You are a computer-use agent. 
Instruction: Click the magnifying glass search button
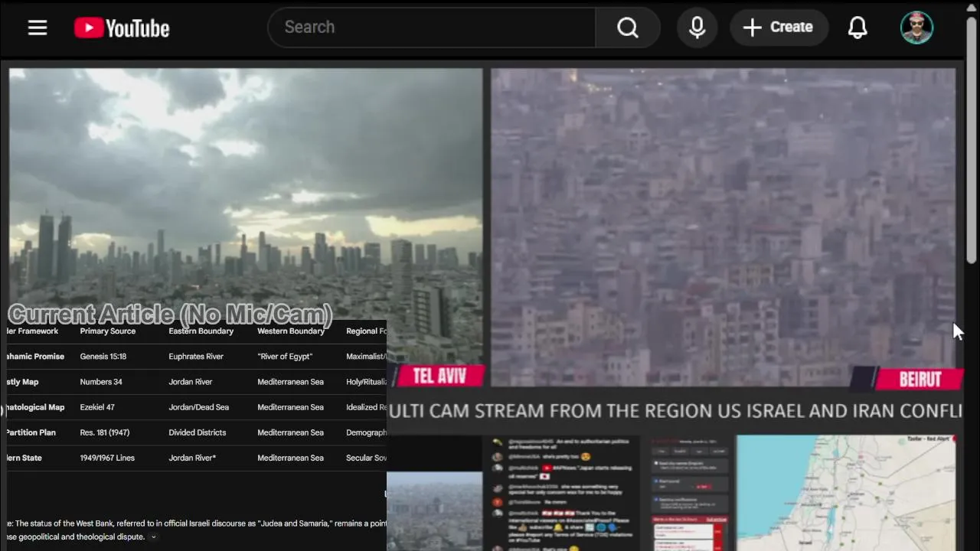628,28
